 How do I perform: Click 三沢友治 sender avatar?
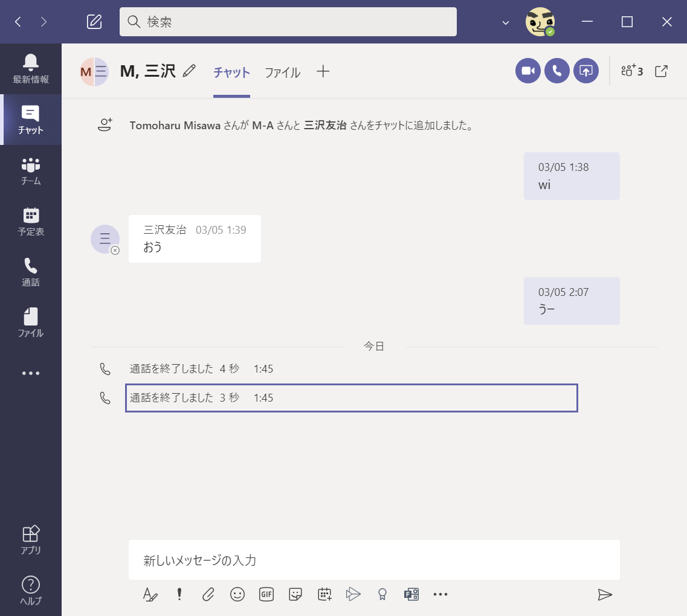pyautogui.click(x=105, y=239)
